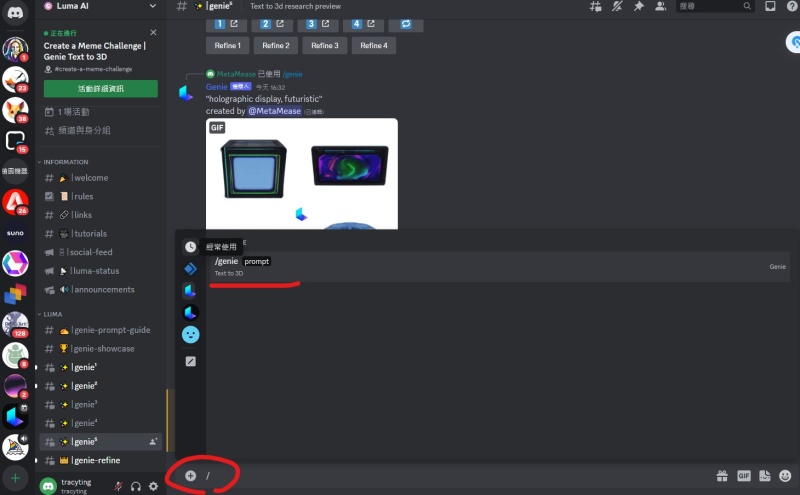Viewport: 800px width, 495px height.
Task: Click the Refine 2 button
Action: point(276,45)
